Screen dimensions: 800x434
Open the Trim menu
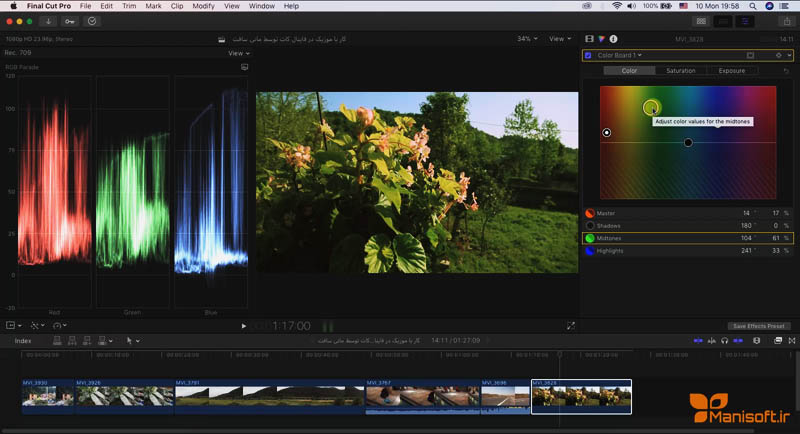point(129,6)
